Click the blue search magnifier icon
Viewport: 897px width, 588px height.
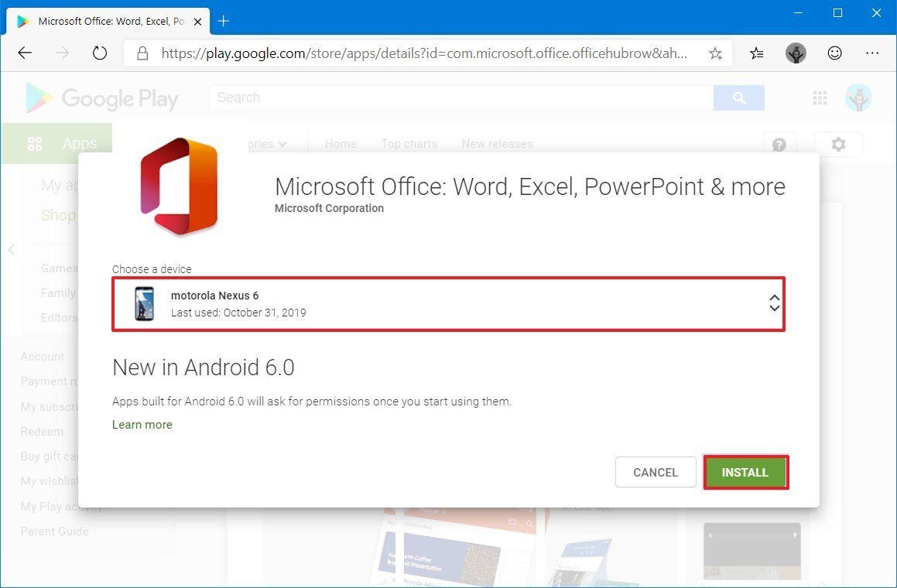tap(738, 97)
